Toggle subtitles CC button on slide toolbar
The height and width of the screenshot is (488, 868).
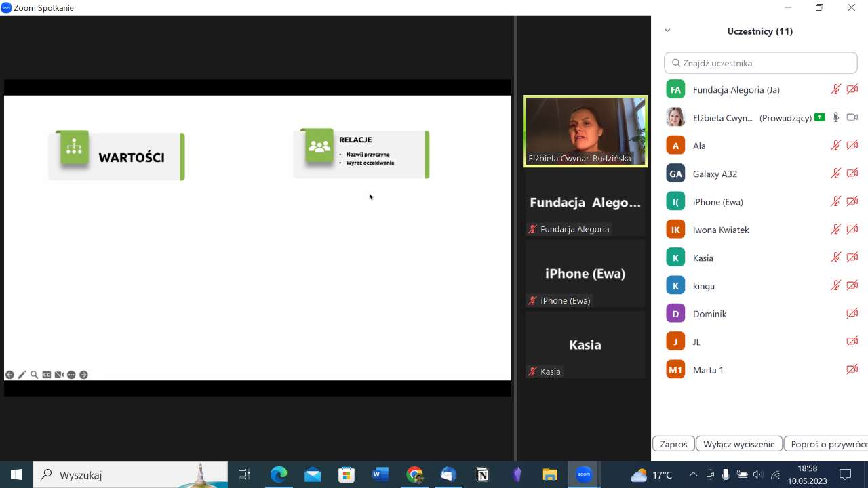point(47,375)
